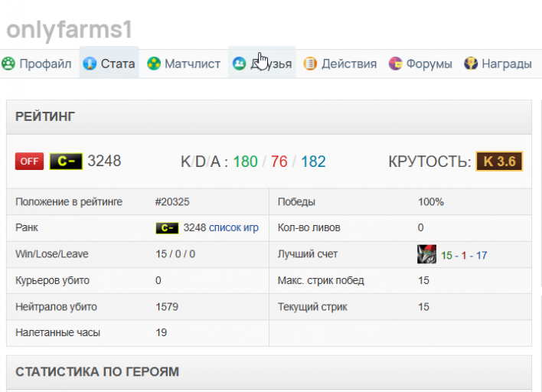Click the Победы label
The width and height of the screenshot is (542, 392).
[x=296, y=202]
